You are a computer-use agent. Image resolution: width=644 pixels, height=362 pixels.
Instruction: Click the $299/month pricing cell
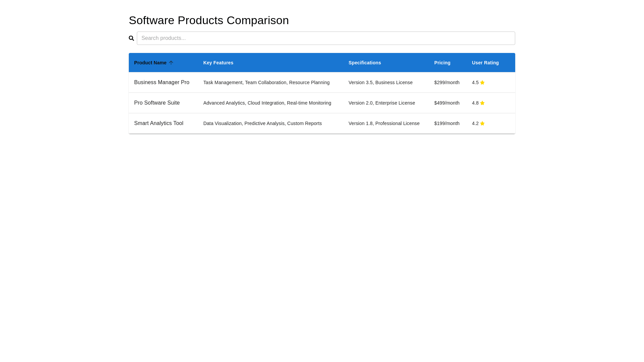447,82
